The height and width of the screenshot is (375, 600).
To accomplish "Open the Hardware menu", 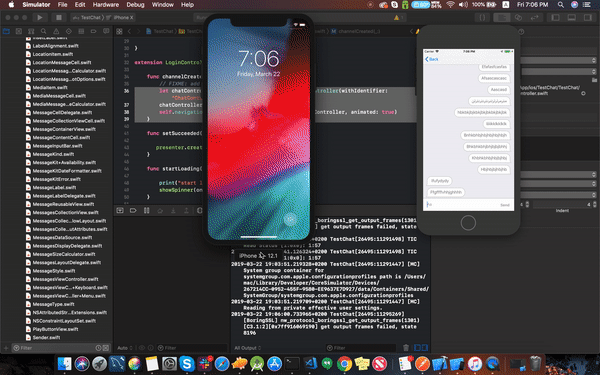I will (x=106, y=5).
